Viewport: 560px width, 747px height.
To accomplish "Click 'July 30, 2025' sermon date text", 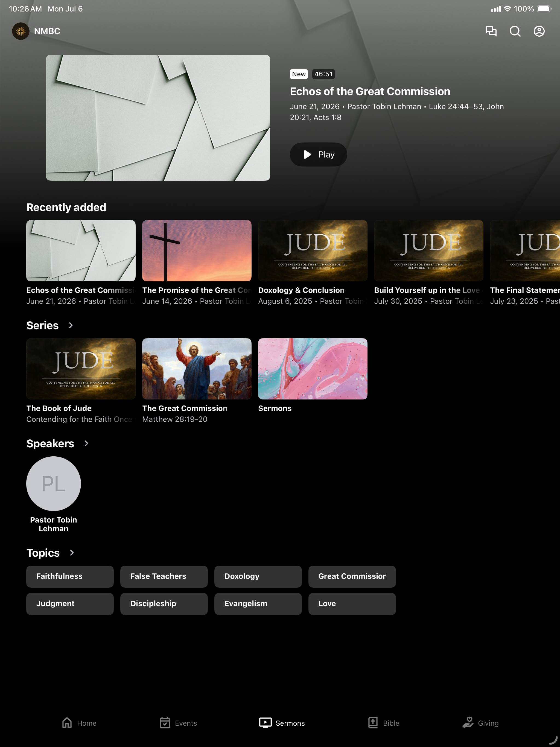I will [x=398, y=301].
